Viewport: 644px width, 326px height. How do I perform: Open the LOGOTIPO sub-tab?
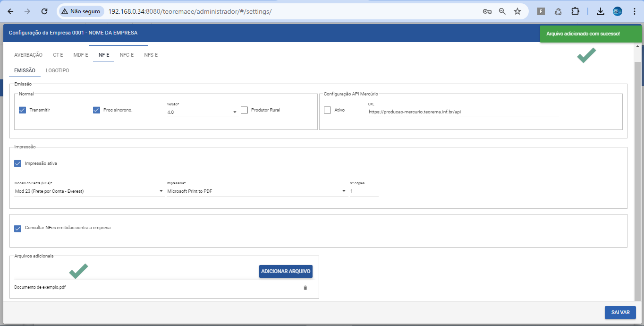[x=58, y=70]
